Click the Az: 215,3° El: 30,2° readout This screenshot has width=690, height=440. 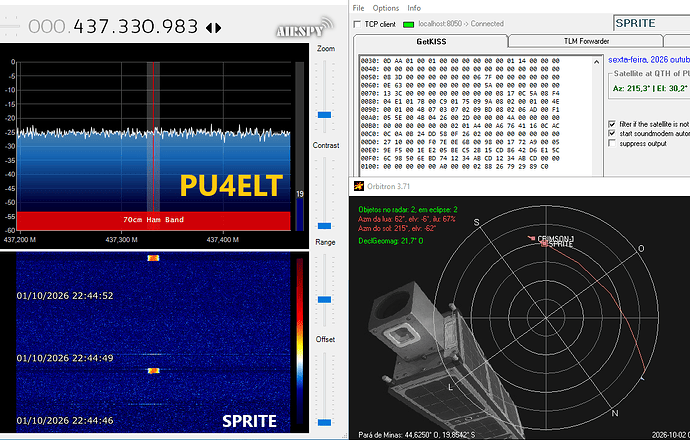pyautogui.click(x=650, y=88)
